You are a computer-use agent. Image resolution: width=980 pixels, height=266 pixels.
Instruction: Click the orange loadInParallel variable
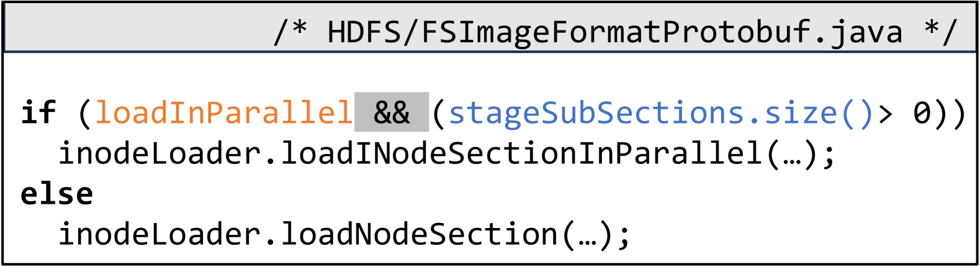pos(223,112)
